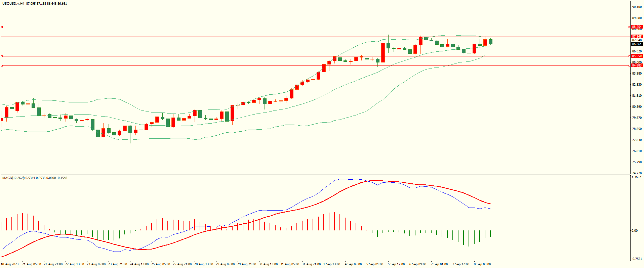This screenshot has height=268, width=644.
Task: Click the 8 Sep 09:00 time label
Action: tap(482, 264)
